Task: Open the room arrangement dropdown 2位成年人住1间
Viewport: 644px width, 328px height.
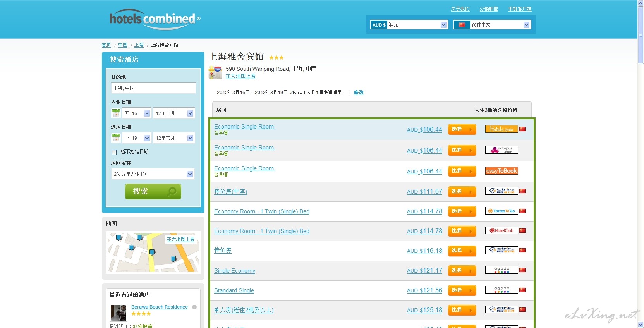Action: (153, 174)
